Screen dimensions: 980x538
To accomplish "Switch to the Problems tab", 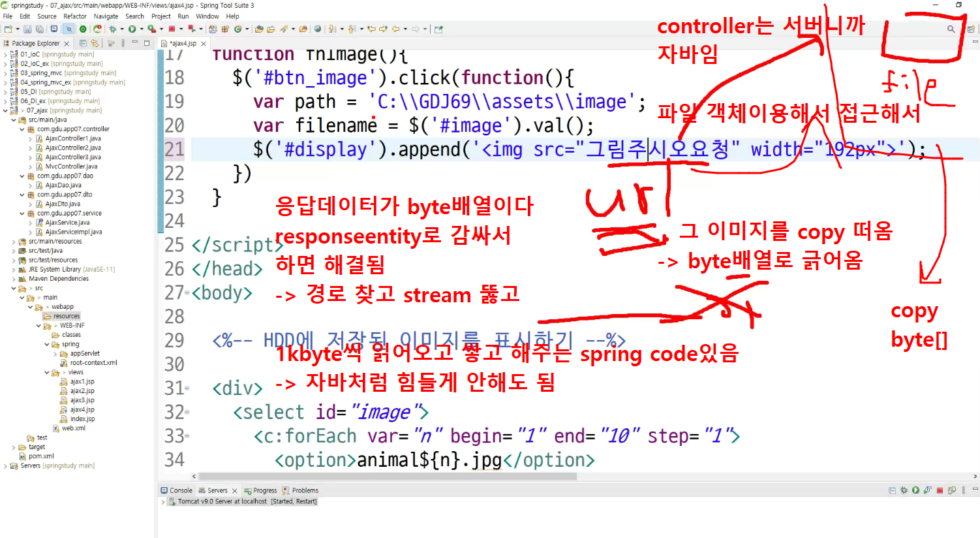I will tap(300, 490).
